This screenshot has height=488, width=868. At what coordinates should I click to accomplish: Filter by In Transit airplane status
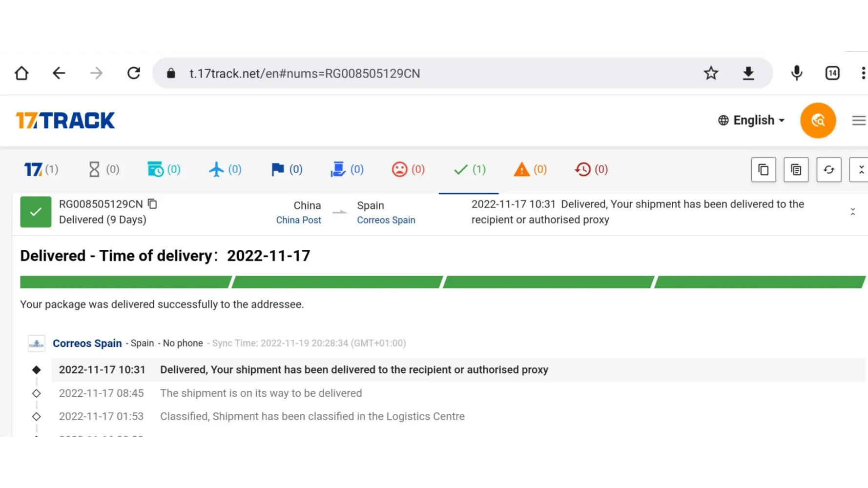pyautogui.click(x=225, y=169)
